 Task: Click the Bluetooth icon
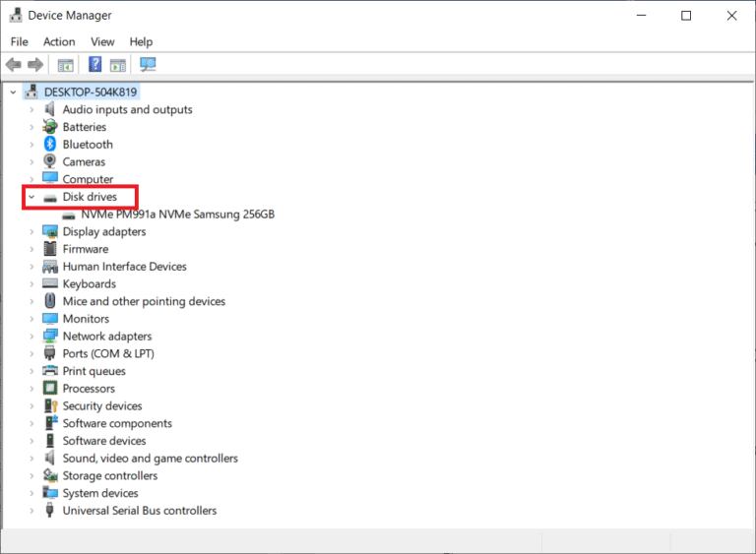tap(49, 145)
